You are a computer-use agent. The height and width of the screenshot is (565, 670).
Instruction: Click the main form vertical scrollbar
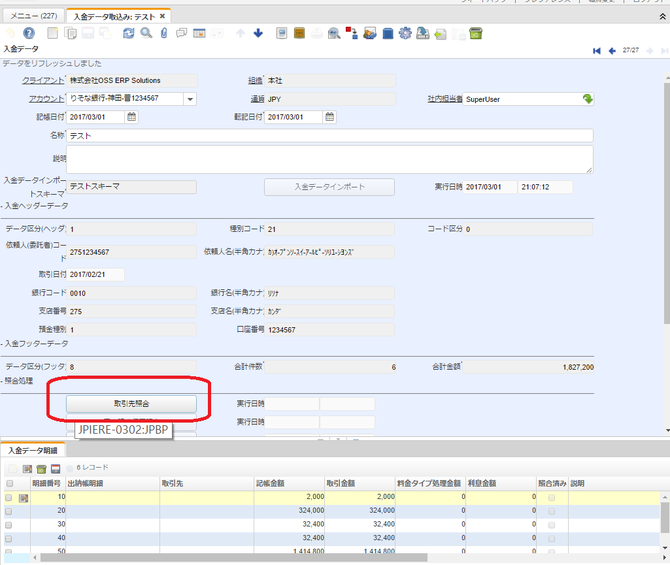[x=666, y=203]
